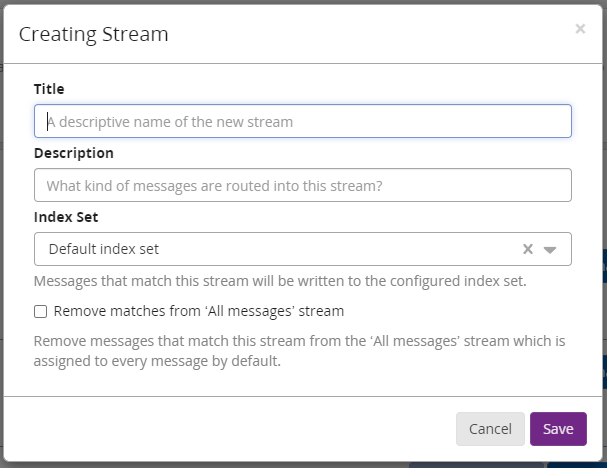Click the Description input field

(302, 186)
